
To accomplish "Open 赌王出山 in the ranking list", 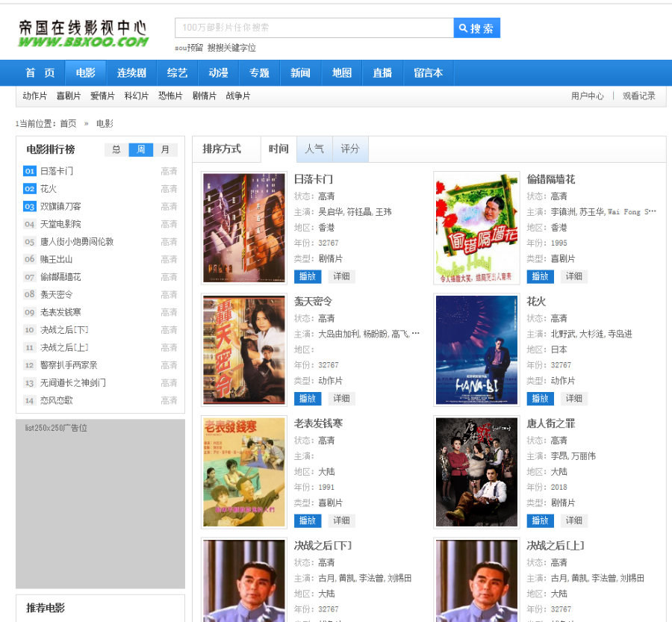I will tap(56, 259).
